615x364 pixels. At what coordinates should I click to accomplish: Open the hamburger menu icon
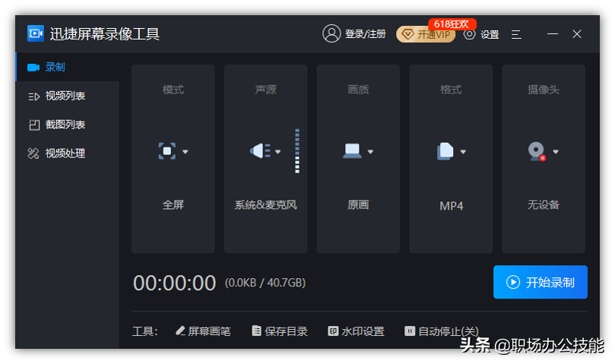point(516,34)
